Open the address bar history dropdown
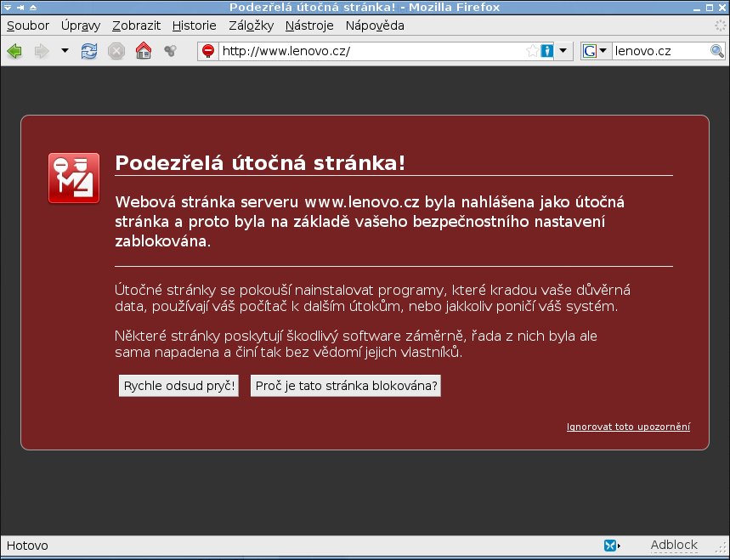 pos(563,50)
